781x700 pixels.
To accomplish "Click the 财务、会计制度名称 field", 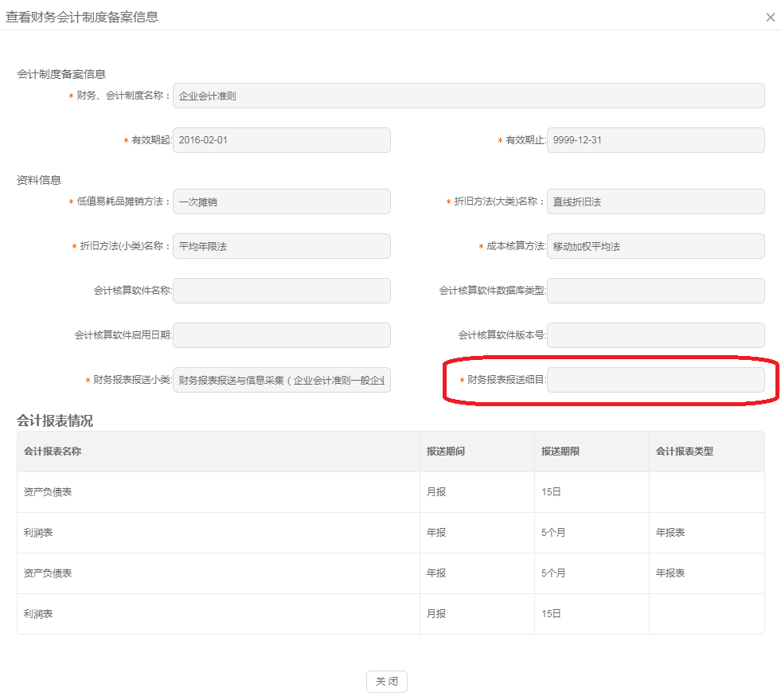I will coord(468,96).
